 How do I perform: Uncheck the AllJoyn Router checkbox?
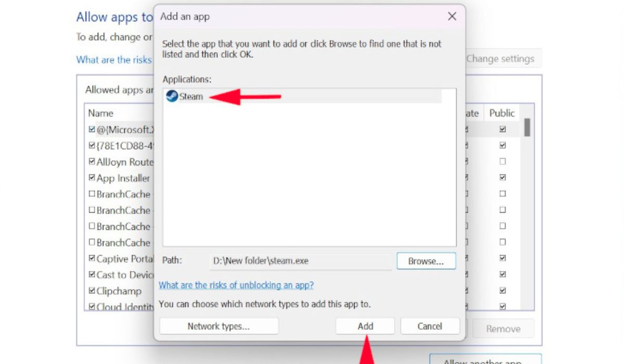92,162
